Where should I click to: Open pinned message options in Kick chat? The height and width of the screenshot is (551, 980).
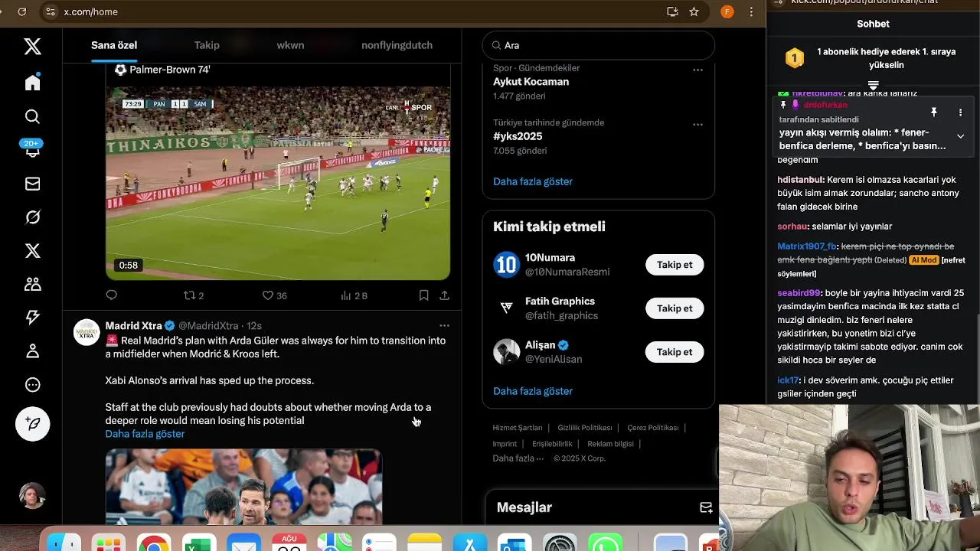click(960, 112)
